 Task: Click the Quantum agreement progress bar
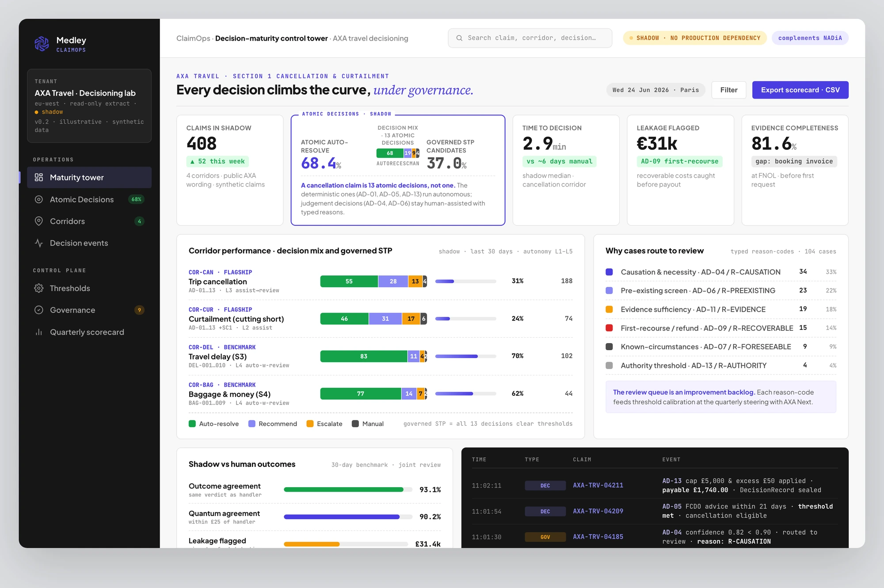click(348, 517)
